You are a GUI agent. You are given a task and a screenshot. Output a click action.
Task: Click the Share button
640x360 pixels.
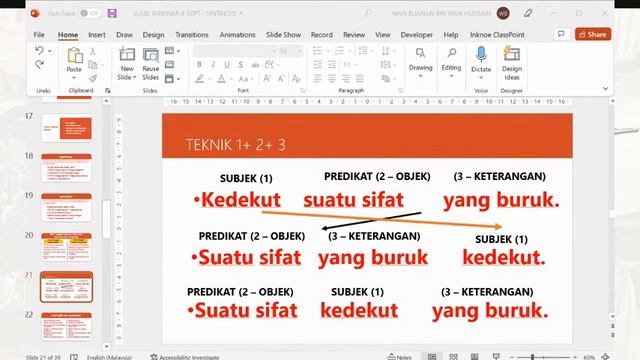(x=593, y=34)
